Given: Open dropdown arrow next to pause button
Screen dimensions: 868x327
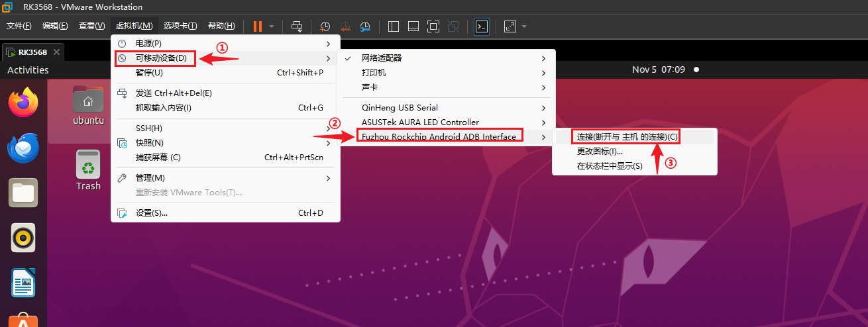Looking at the screenshot, I should [x=272, y=26].
